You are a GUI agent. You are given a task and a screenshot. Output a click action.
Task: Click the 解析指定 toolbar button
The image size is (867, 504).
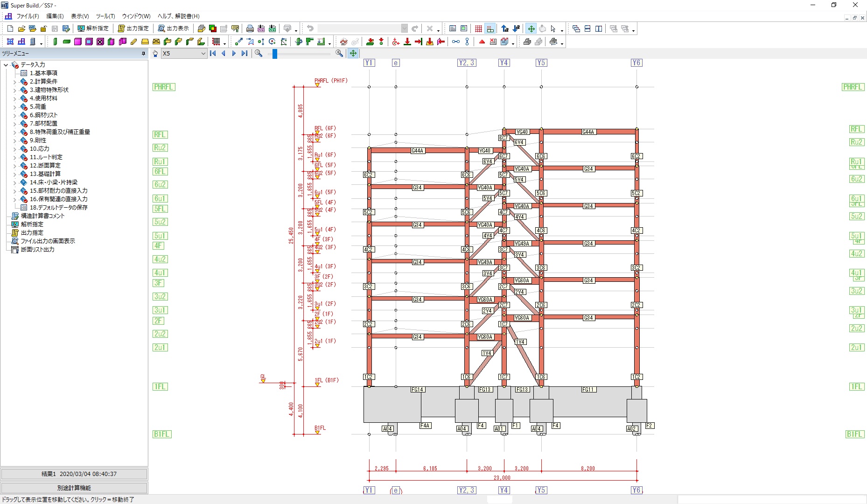coord(93,29)
